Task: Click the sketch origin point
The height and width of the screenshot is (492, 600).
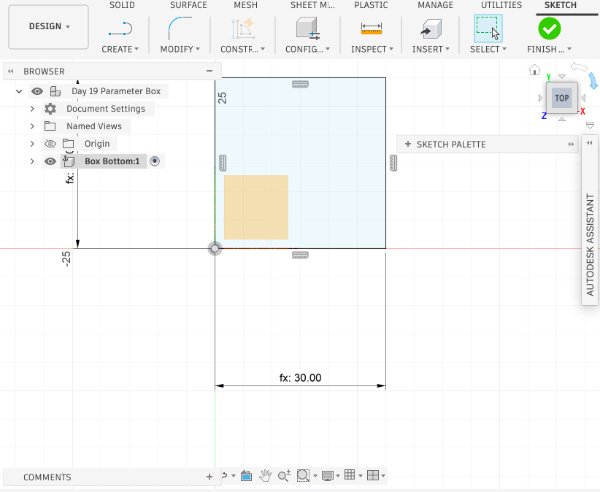Action: [x=215, y=248]
